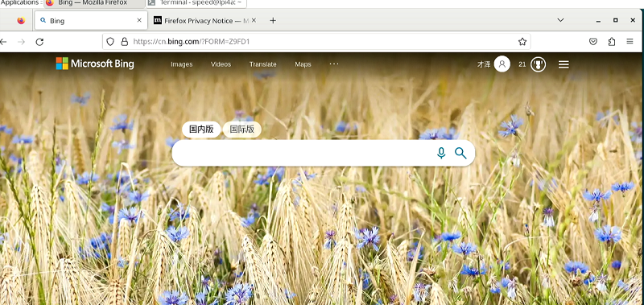Switch to Firefox Privacy Notice tab
This screenshot has width=644, height=305.
pos(204,21)
